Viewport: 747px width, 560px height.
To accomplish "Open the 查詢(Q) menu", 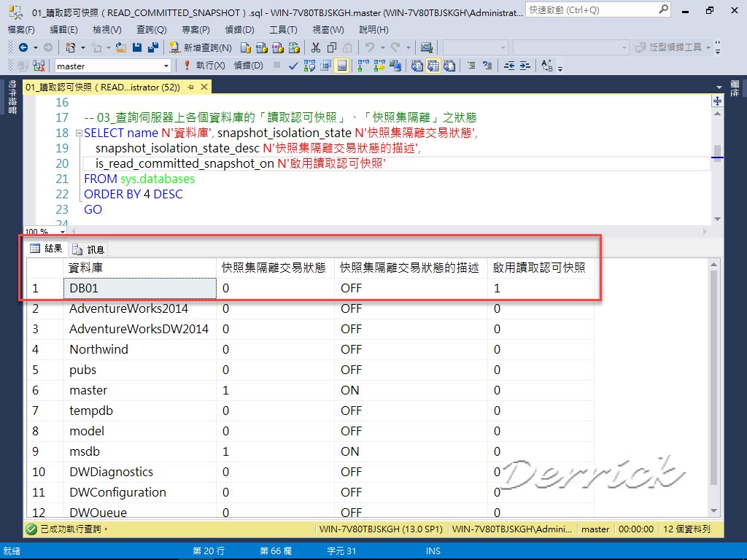I will (152, 29).
